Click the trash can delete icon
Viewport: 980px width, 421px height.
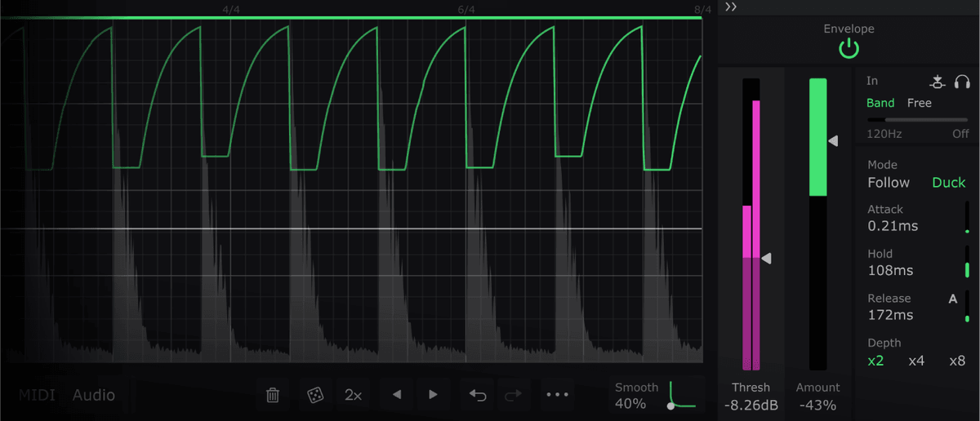tap(273, 395)
